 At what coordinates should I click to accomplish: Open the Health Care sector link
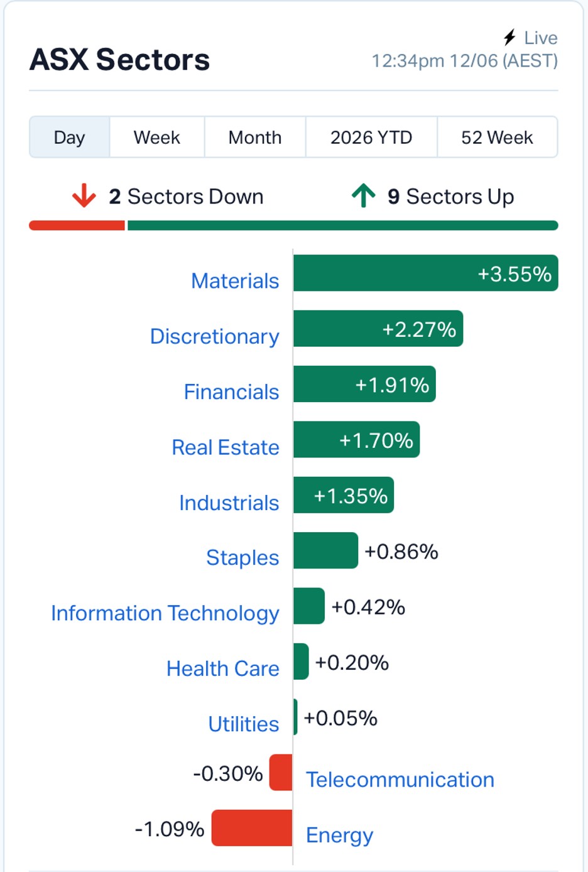point(223,669)
